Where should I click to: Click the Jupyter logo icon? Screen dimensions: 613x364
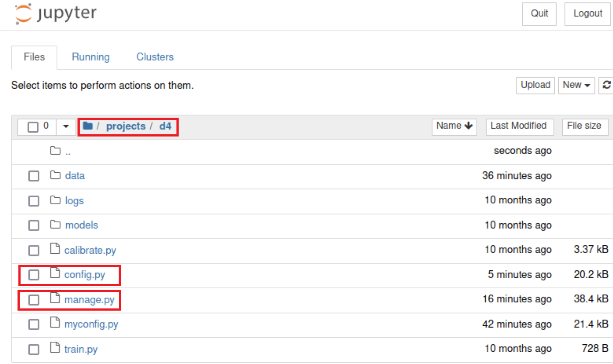coord(23,13)
